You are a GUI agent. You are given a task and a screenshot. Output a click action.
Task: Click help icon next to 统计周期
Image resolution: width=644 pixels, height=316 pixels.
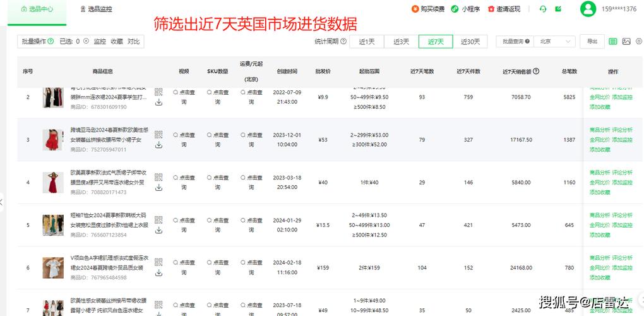pos(343,41)
